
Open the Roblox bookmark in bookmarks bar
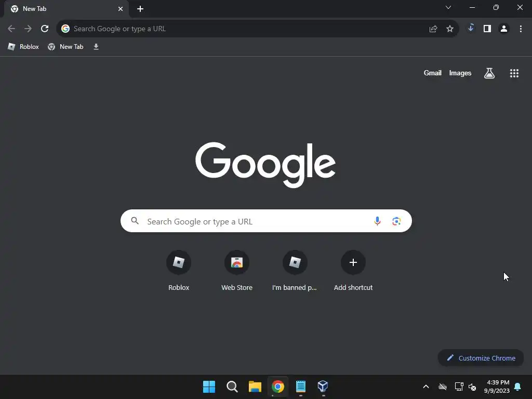[x=23, y=46]
